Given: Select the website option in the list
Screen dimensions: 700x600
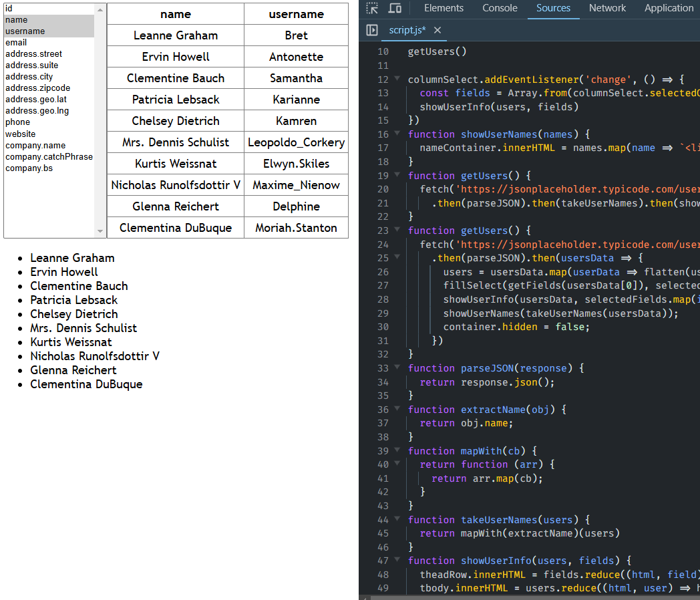Looking at the screenshot, I should click(x=49, y=134).
